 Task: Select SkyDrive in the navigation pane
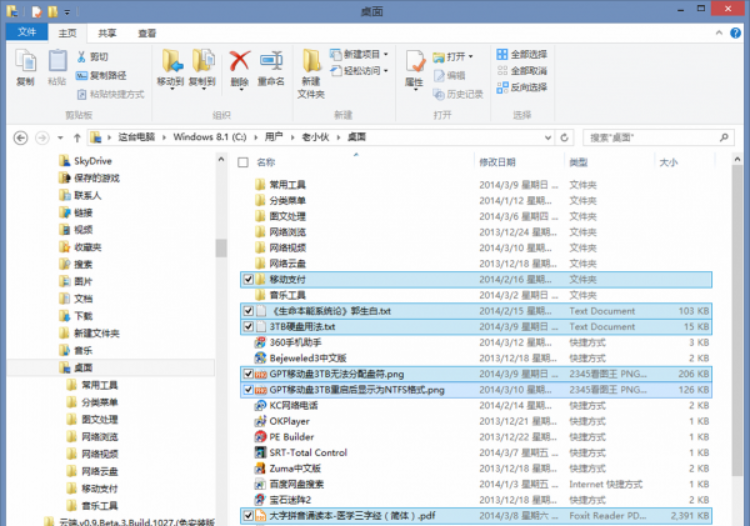90,161
